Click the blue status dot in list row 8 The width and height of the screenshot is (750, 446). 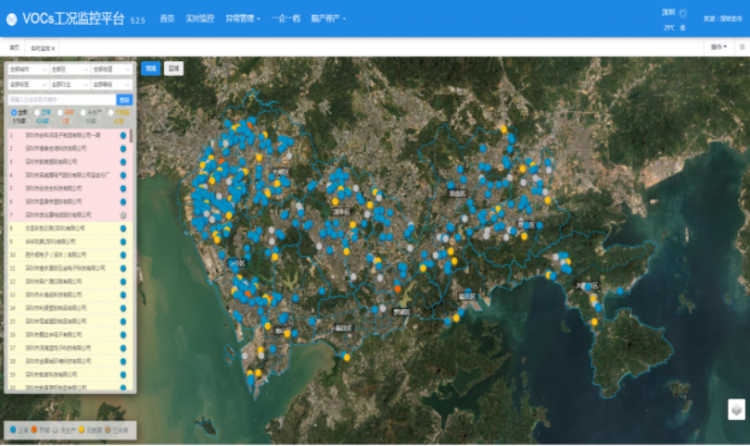(x=123, y=229)
